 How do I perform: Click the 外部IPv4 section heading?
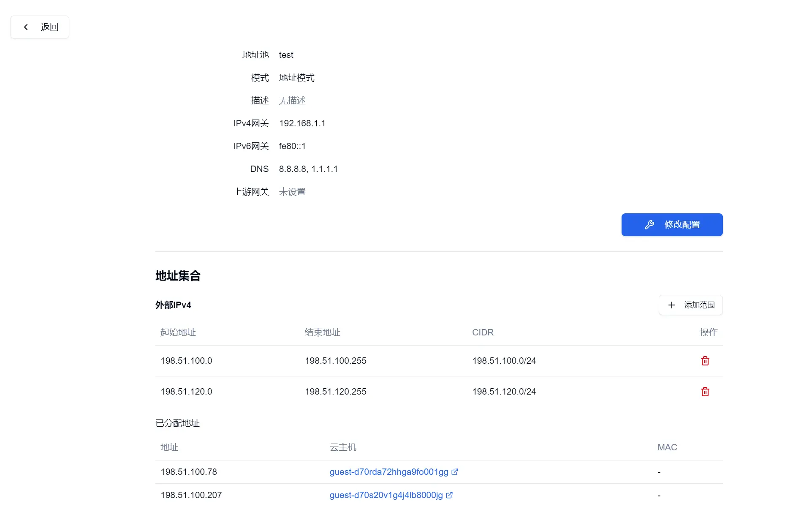[x=173, y=305]
